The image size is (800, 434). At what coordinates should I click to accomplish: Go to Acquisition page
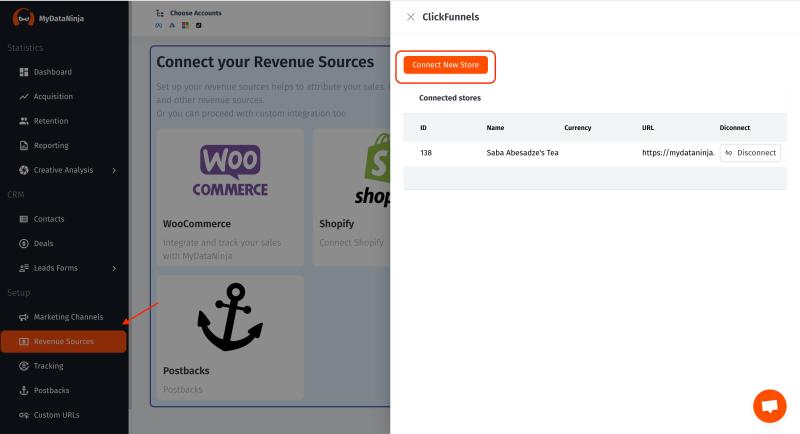pos(53,96)
